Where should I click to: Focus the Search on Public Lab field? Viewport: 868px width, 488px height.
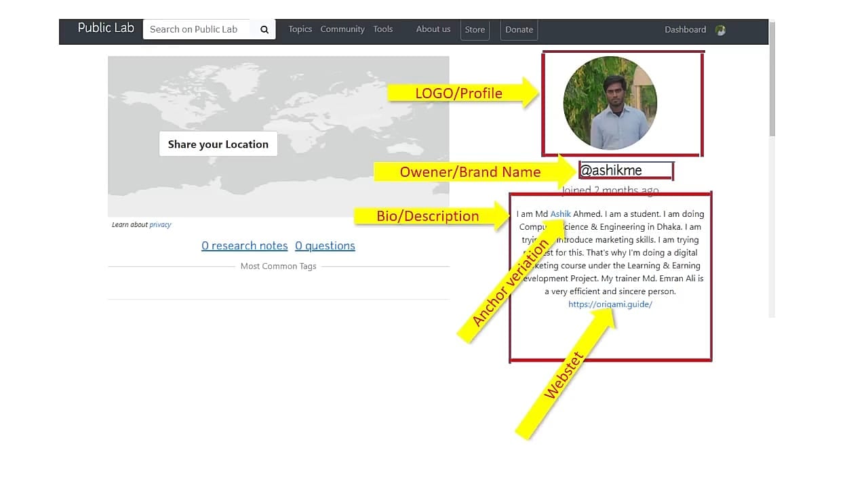197,29
